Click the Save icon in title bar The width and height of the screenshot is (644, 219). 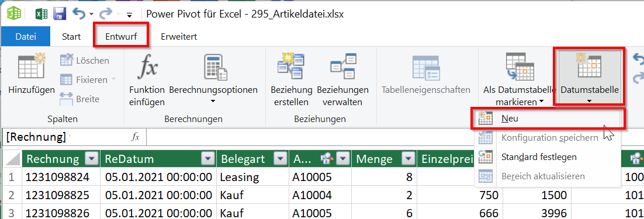pyautogui.click(x=60, y=15)
